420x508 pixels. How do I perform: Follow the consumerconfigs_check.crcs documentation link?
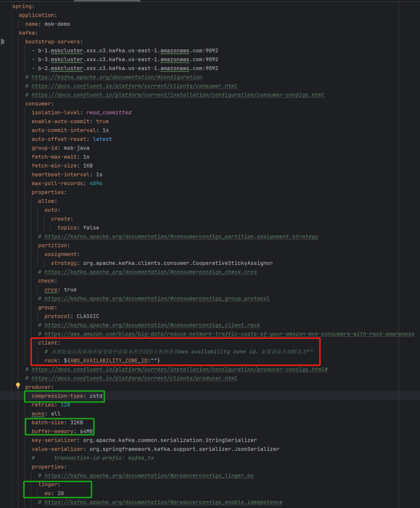(x=150, y=272)
